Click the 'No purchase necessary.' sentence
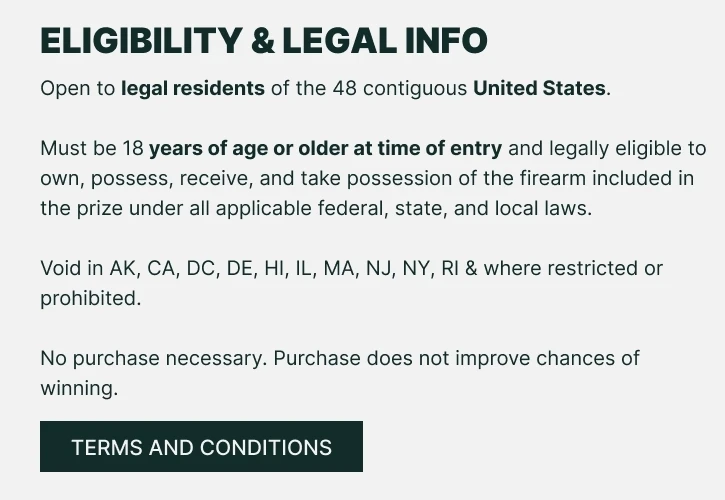Screen dimensions: 725x500 click(x=154, y=358)
